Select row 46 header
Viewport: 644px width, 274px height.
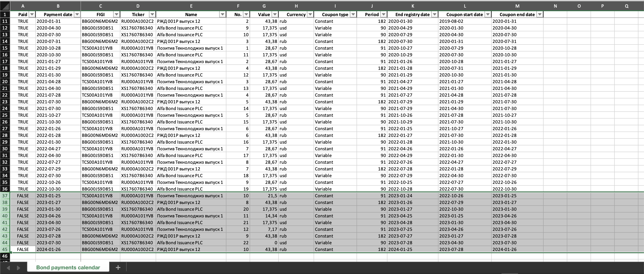tap(5, 256)
